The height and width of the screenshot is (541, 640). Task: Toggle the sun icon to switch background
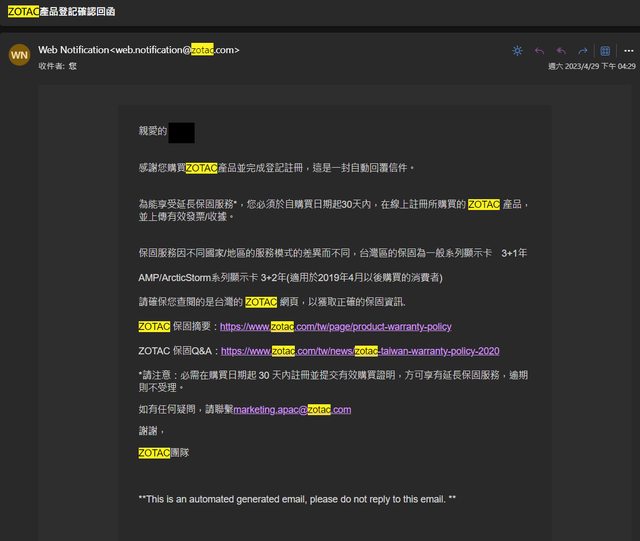pos(517,50)
